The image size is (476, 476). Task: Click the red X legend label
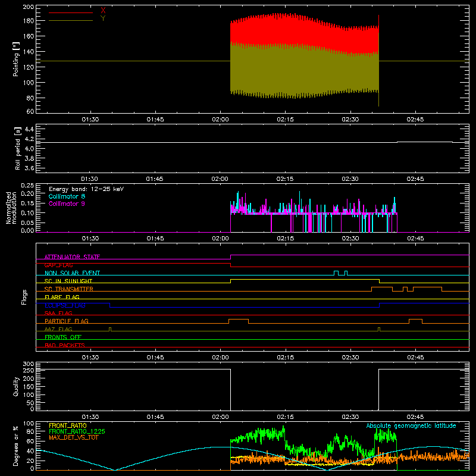103,10
